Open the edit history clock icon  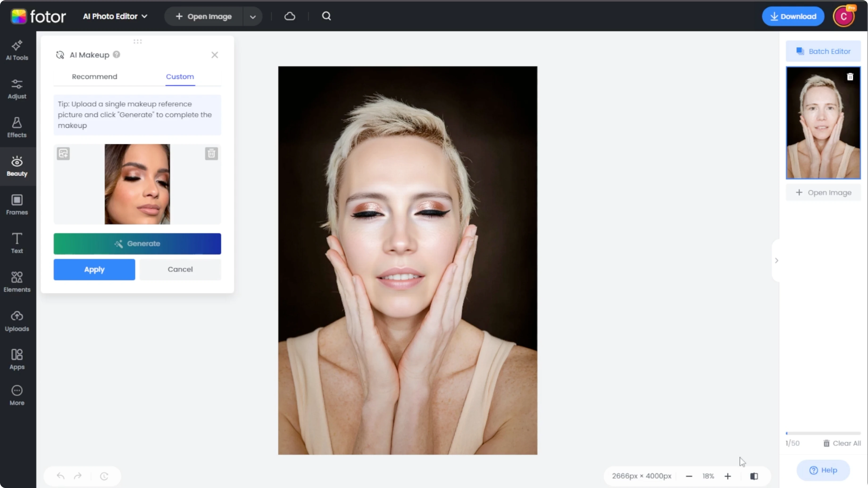(x=104, y=476)
